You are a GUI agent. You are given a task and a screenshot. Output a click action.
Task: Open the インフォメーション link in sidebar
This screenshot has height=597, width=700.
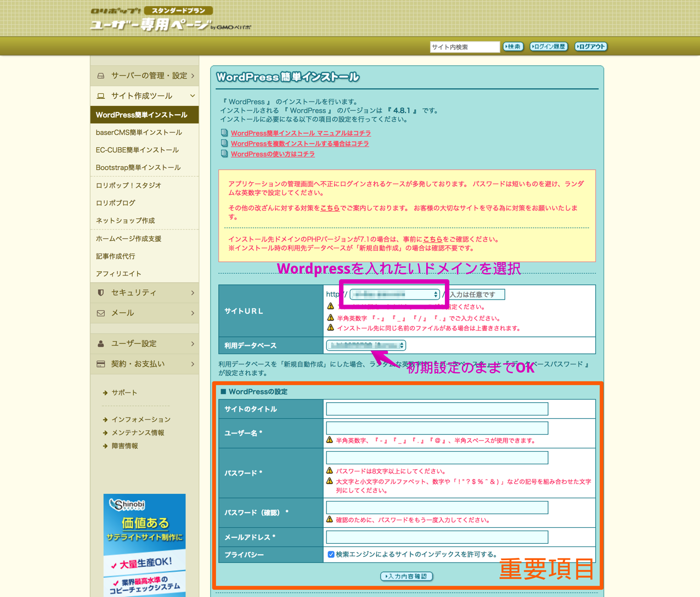click(x=141, y=420)
